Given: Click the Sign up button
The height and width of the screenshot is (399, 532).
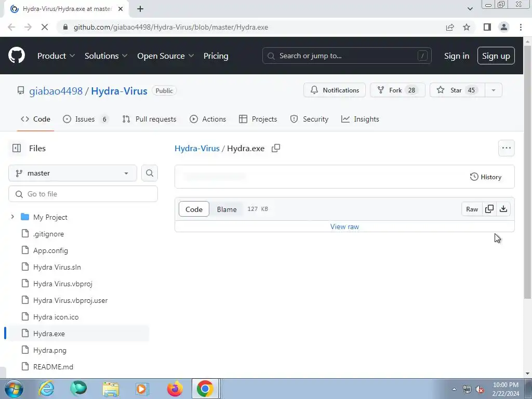Looking at the screenshot, I should tap(496, 56).
